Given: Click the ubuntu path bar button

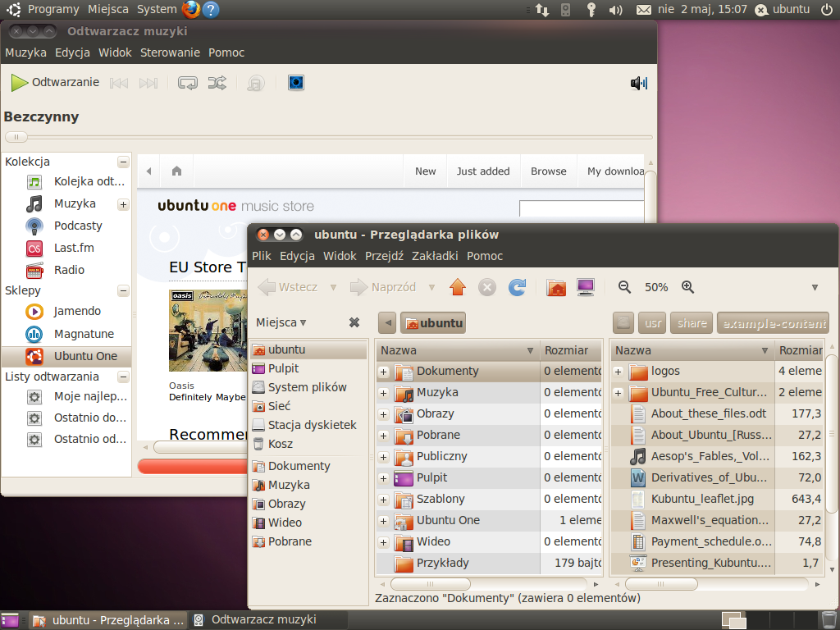Looking at the screenshot, I should point(433,323).
